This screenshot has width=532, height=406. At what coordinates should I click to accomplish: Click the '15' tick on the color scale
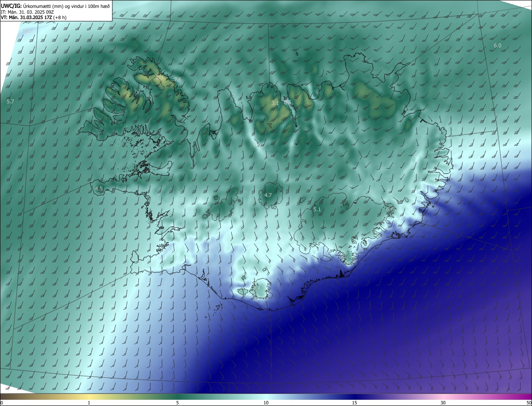(x=355, y=403)
